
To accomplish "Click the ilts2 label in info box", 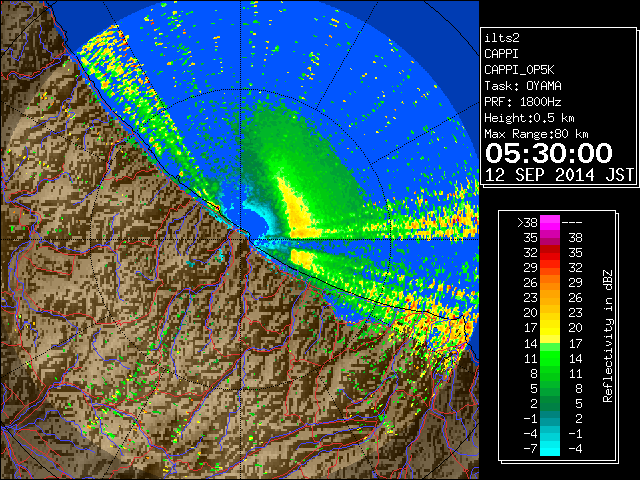I will pos(502,38).
